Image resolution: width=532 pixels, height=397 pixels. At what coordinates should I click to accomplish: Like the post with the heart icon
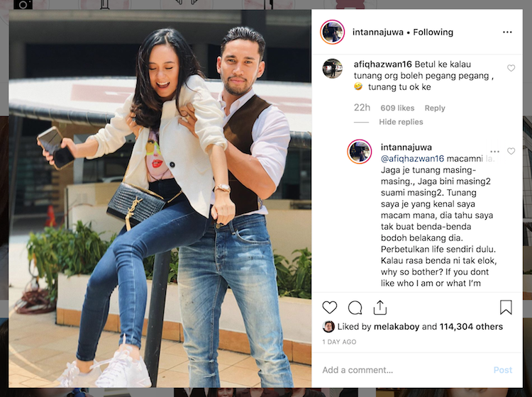click(329, 308)
